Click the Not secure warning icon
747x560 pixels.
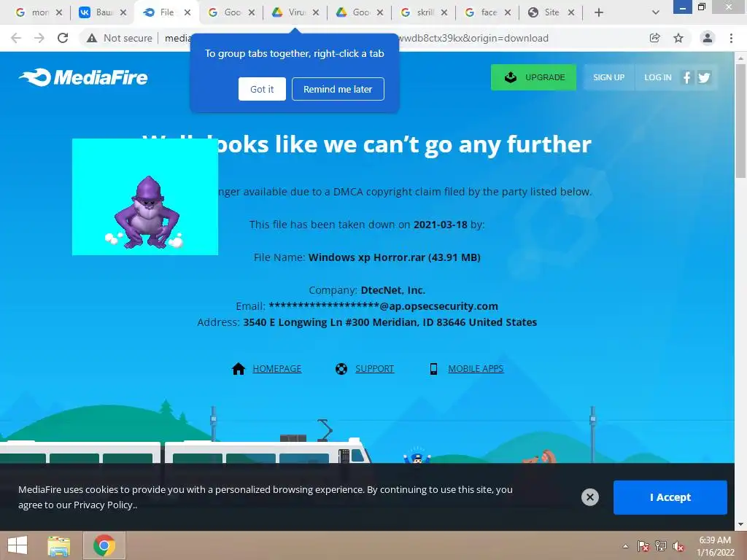[92, 38]
